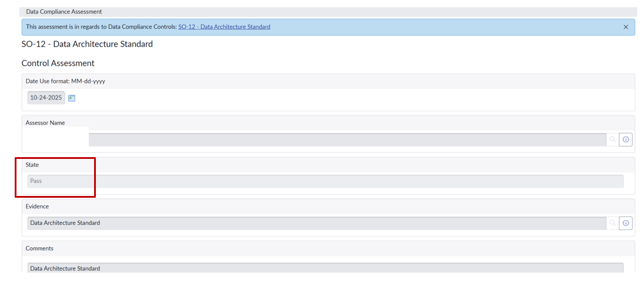
Task: Click the Assessor Name input field
Action: point(347,139)
